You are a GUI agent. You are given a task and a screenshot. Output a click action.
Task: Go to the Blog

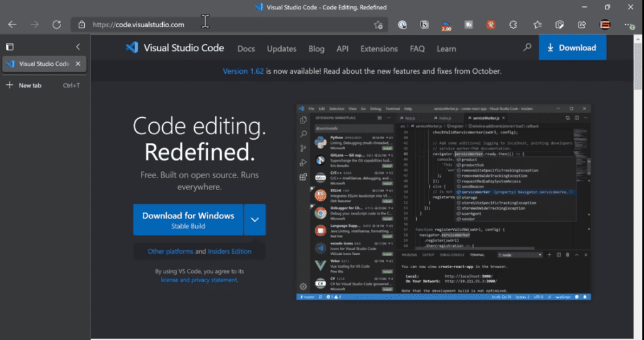click(316, 48)
